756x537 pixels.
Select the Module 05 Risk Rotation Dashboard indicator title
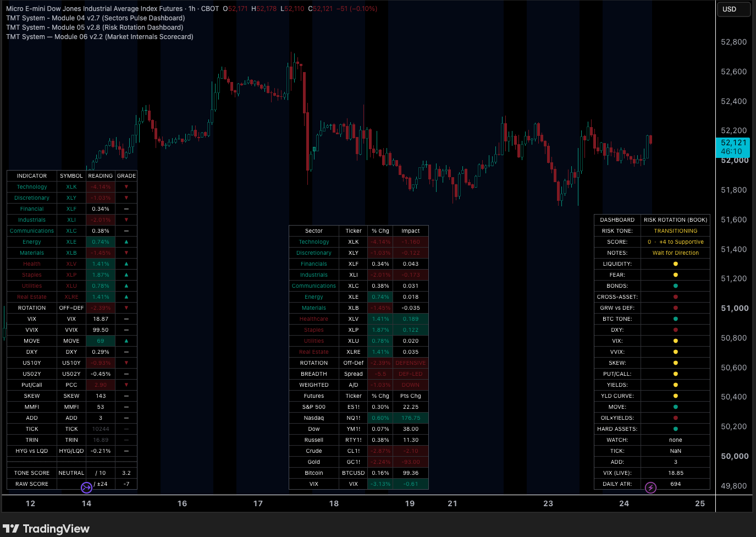coord(95,28)
